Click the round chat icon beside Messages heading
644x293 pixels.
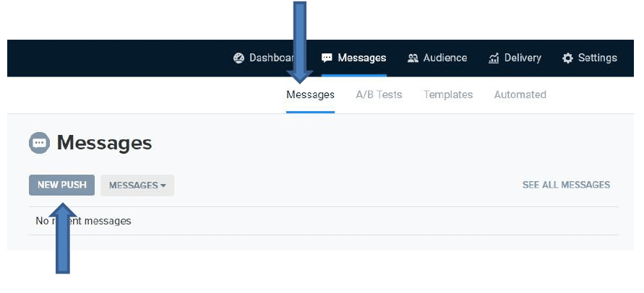39,143
